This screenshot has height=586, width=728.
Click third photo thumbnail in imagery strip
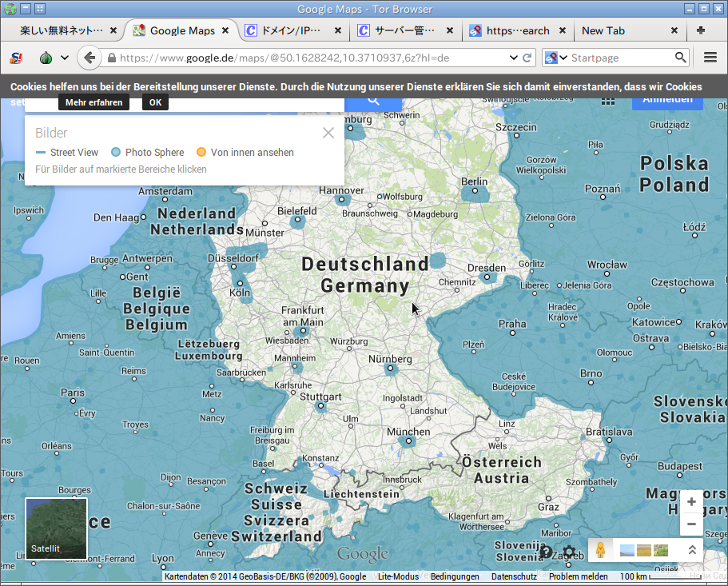pyautogui.click(x=661, y=550)
